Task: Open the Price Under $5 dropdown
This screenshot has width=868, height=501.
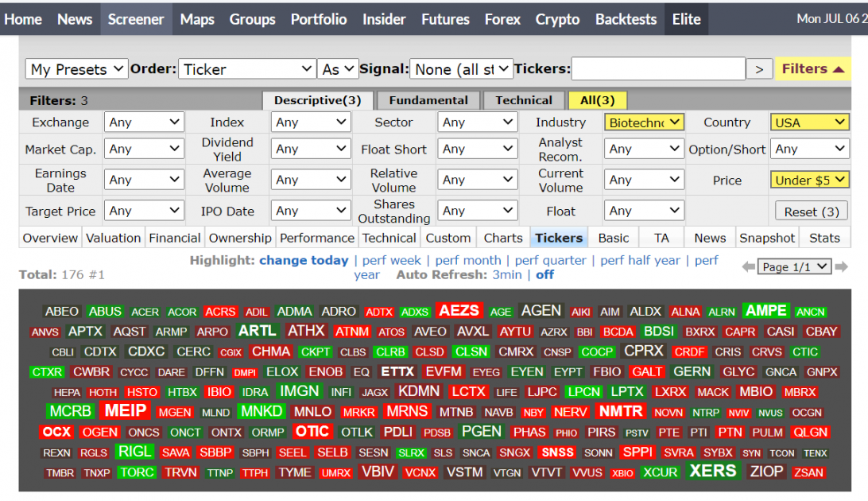Action: [x=809, y=180]
